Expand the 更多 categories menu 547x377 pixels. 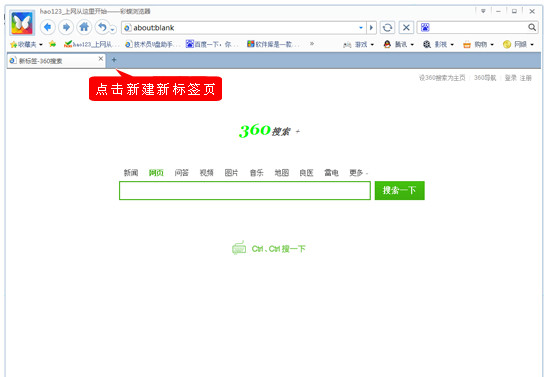pyautogui.click(x=358, y=173)
